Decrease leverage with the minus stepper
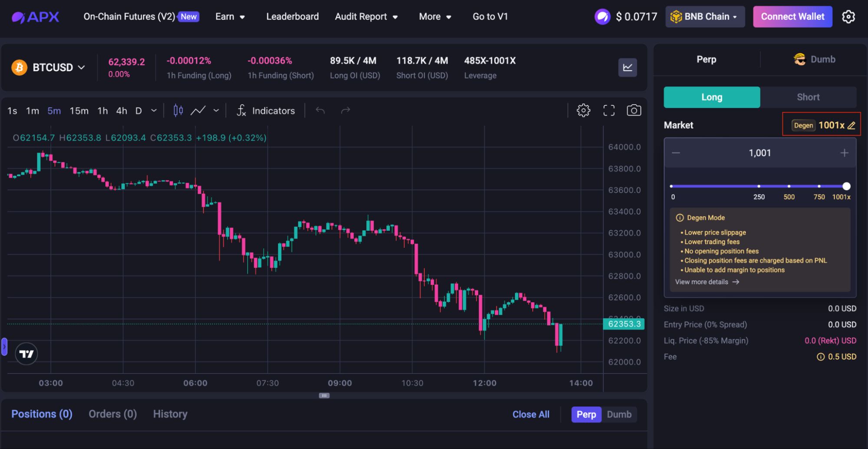Image resolution: width=868 pixels, height=449 pixels. [676, 153]
